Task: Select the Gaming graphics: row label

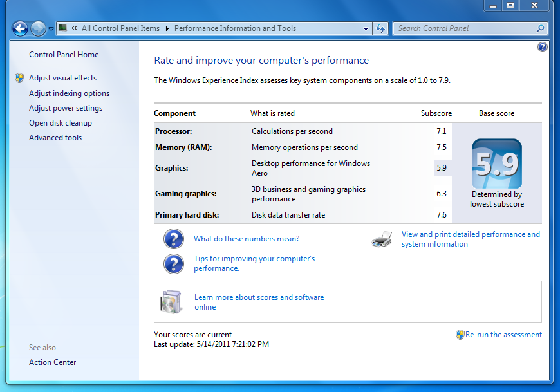Action: pos(186,194)
